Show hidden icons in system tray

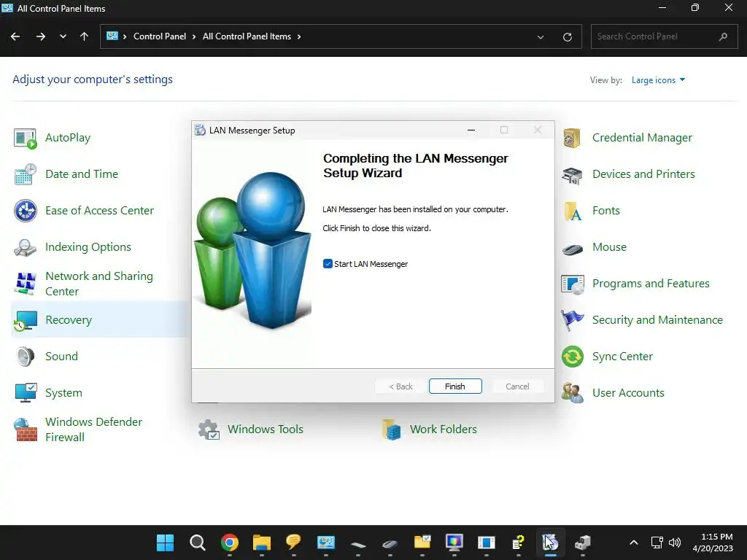click(x=634, y=542)
